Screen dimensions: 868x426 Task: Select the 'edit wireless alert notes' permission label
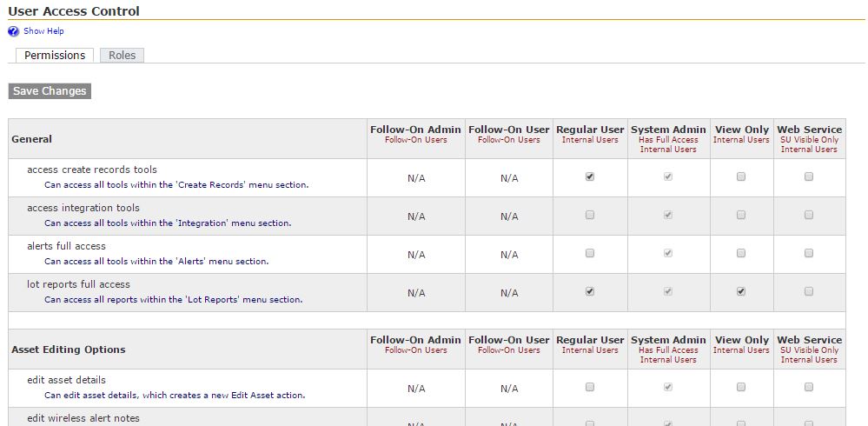coord(83,418)
